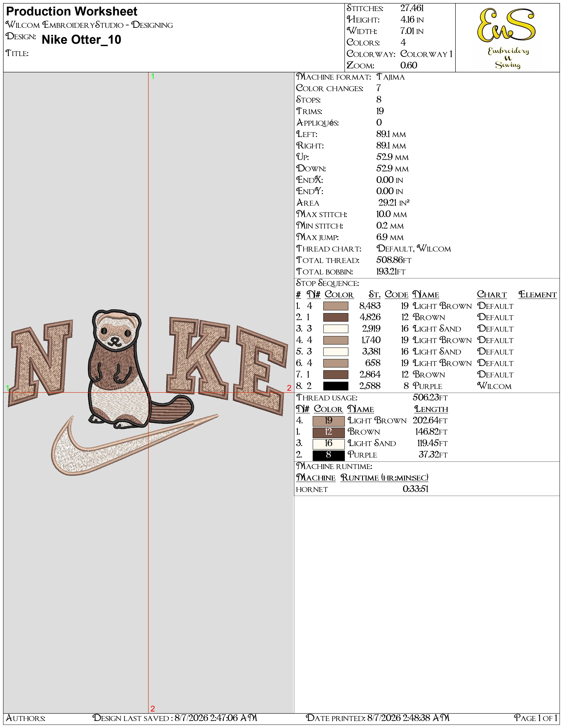
Task: Select the Up value "52.9 MM"
Action: point(392,157)
